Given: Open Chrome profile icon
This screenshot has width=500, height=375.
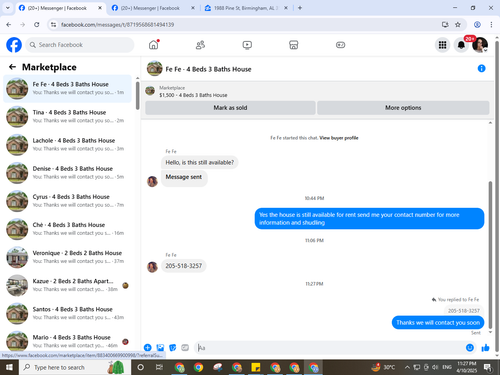Looking at the screenshot, I should click(x=477, y=24).
